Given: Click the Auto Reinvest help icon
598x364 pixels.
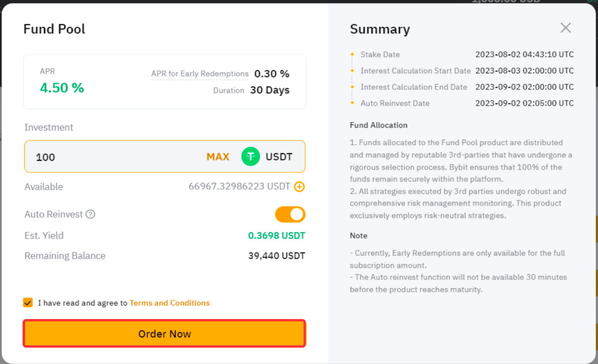Looking at the screenshot, I should click(x=90, y=214).
